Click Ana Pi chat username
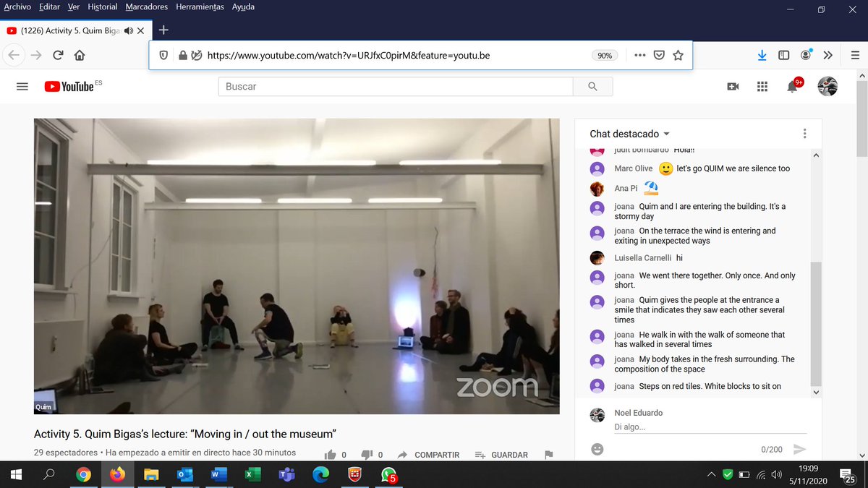 pyautogui.click(x=624, y=189)
